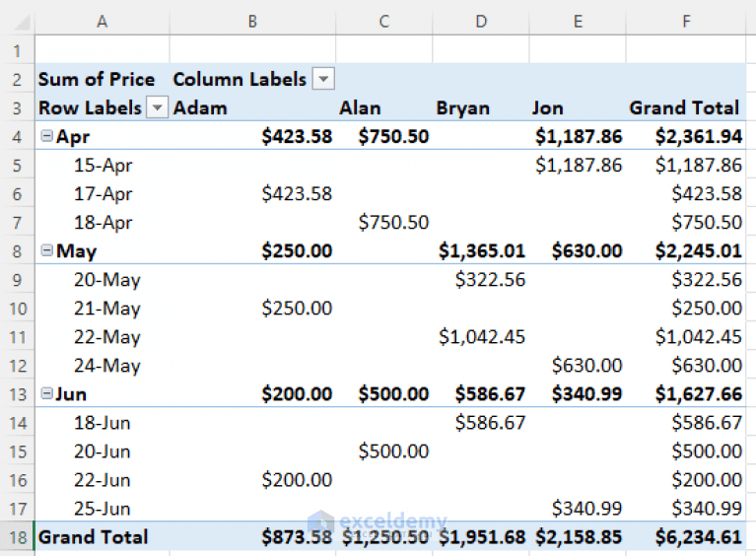Select the Adam column label cell

[200, 108]
